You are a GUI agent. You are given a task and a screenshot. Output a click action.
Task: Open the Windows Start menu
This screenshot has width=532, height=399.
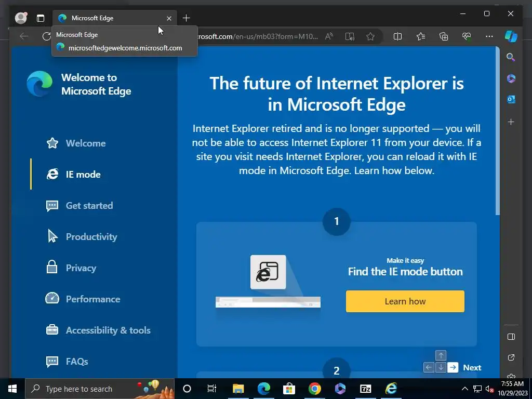12,389
